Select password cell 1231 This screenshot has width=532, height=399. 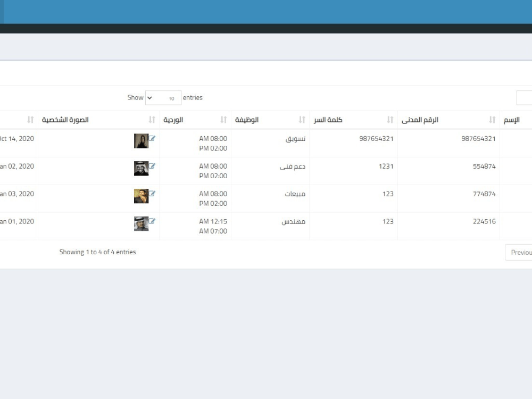[x=386, y=166]
